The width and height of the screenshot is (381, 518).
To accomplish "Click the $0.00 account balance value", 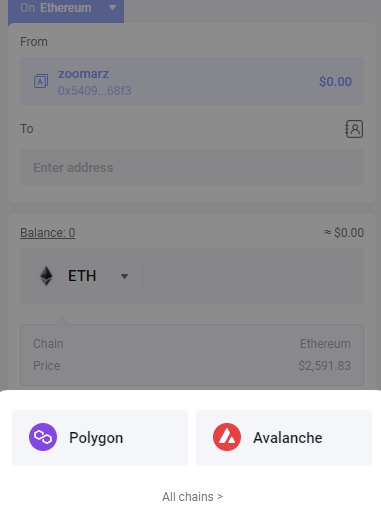I will 335,82.
